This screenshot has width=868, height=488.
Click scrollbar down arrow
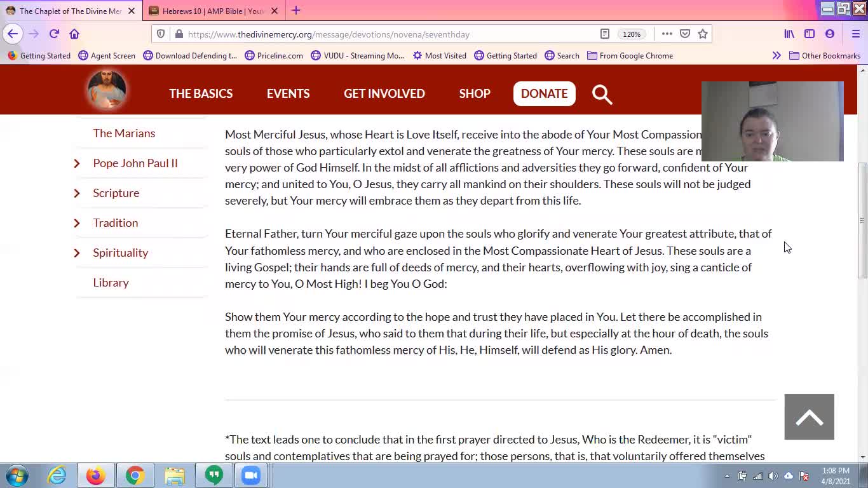coord(862,457)
